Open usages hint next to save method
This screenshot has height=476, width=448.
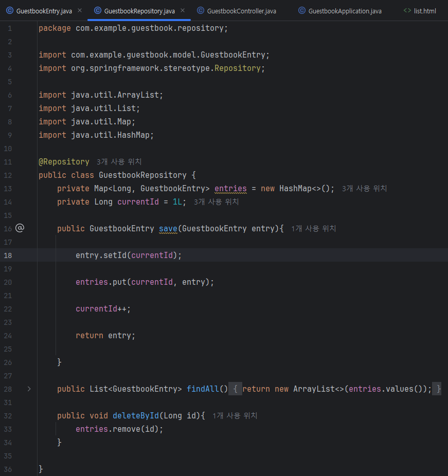pos(313,229)
